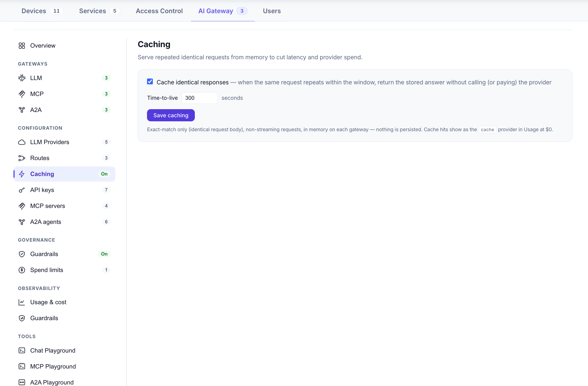This screenshot has width=588, height=386.
Task: Open Usage & cost observability page
Action: click(65, 302)
